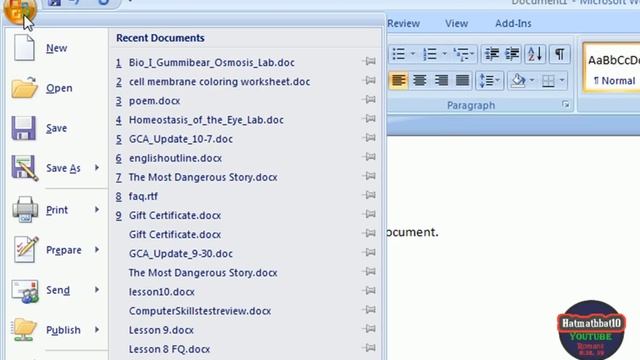
Task: Click the Office Button orb
Action: (x=20, y=11)
